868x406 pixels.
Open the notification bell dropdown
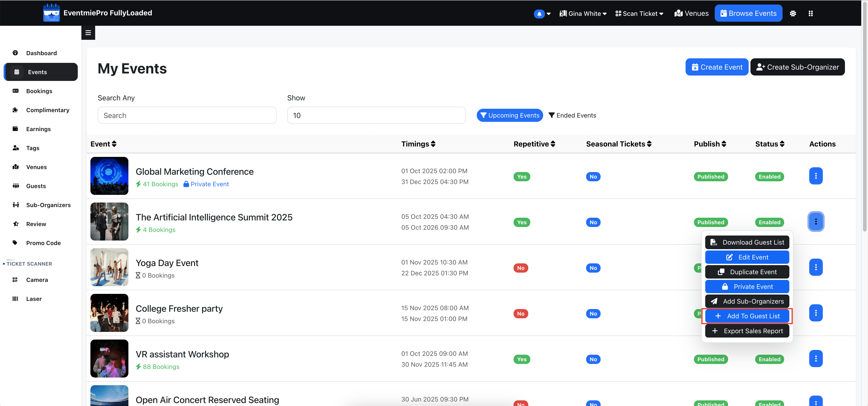[x=542, y=14]
